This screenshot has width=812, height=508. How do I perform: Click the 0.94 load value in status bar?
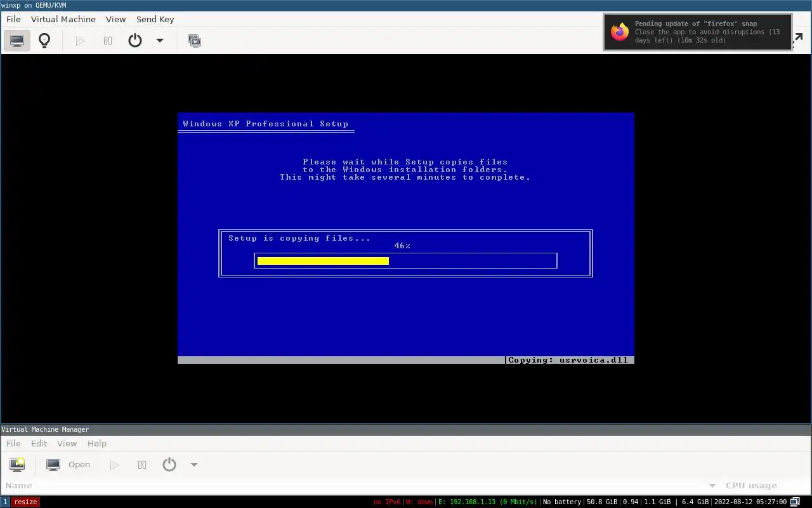coord(631,502)
